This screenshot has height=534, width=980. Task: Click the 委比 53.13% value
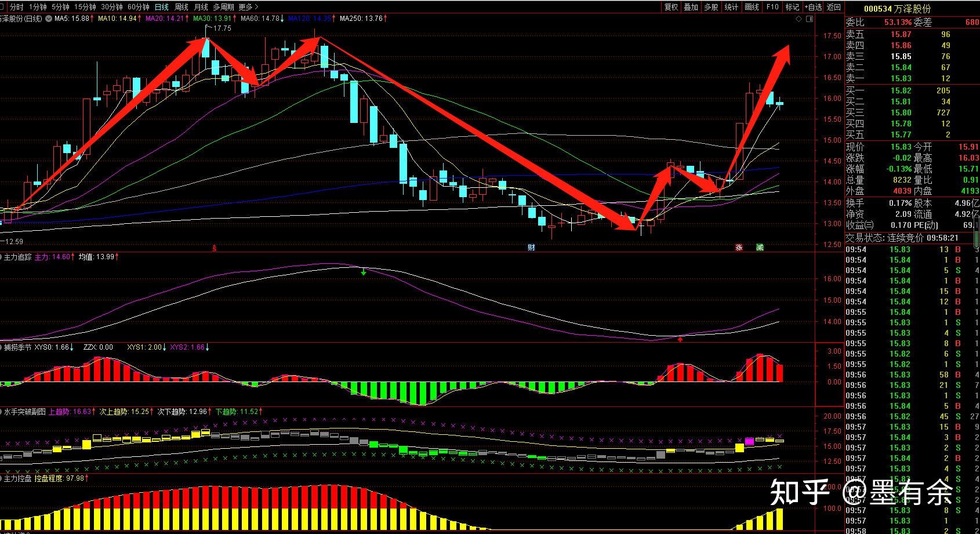(898, 22)
